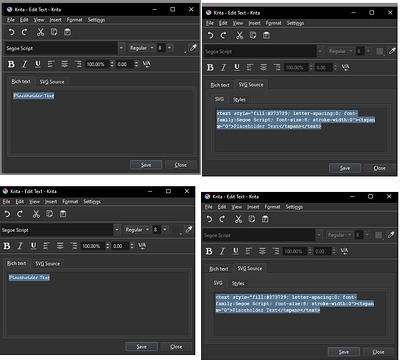The image size is (400, 362).
Task: Toggle Italic in the bottom-right window
Action: [x=222, y=251]
